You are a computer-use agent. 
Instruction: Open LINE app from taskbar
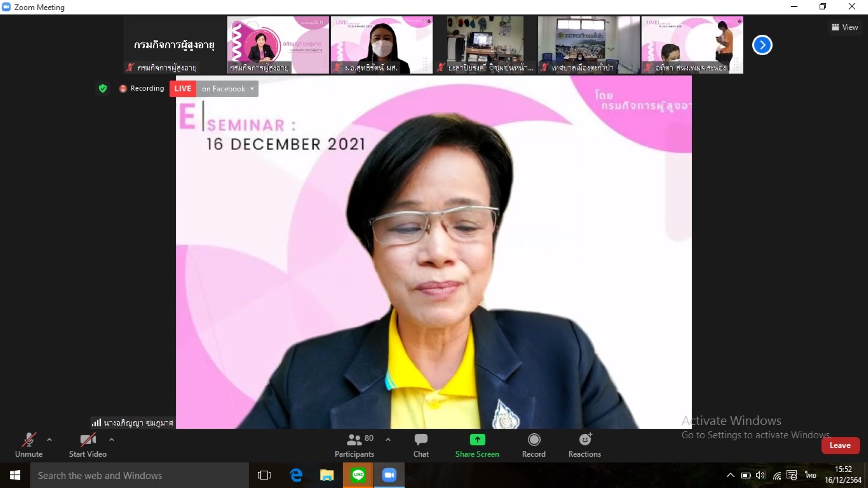(x=358, y=475)
